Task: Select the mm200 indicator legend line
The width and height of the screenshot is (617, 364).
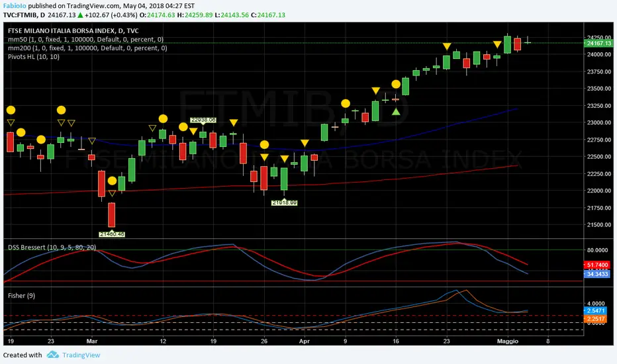Action: click(x=87, y=48)
